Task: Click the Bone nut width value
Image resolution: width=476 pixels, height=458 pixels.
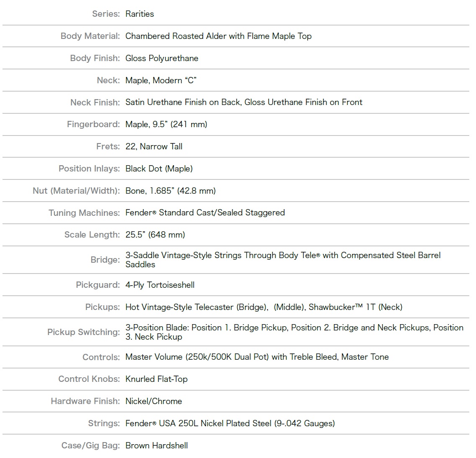Action: click(x=171, y=191)
